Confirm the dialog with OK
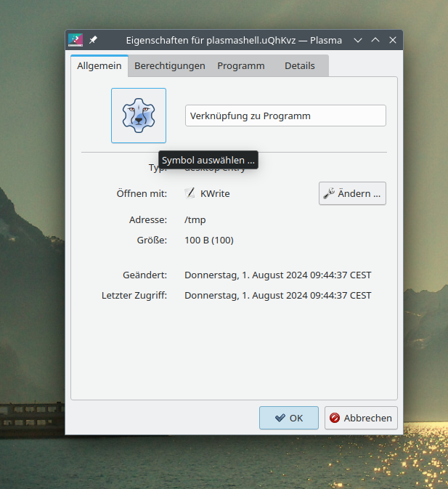 point(288,418)
